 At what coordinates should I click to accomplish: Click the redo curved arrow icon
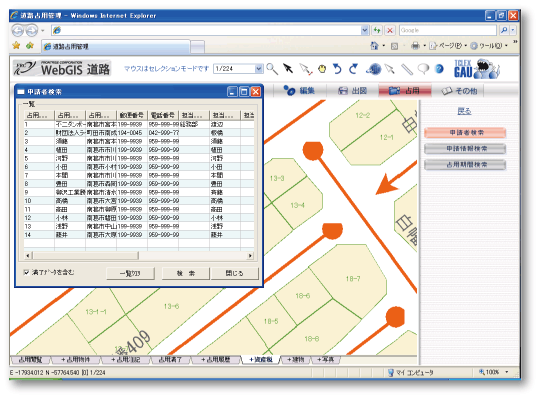(x=353, y=69)
